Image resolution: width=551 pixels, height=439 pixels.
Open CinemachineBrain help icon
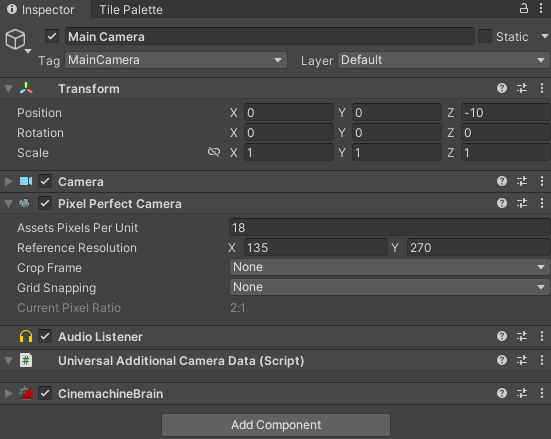(x=502, y=393)
